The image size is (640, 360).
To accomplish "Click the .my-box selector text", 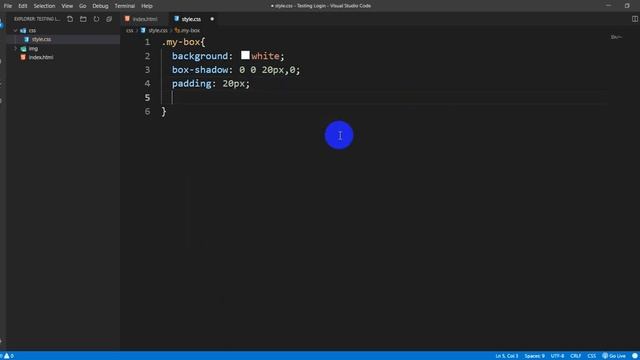I will point(181,42).
